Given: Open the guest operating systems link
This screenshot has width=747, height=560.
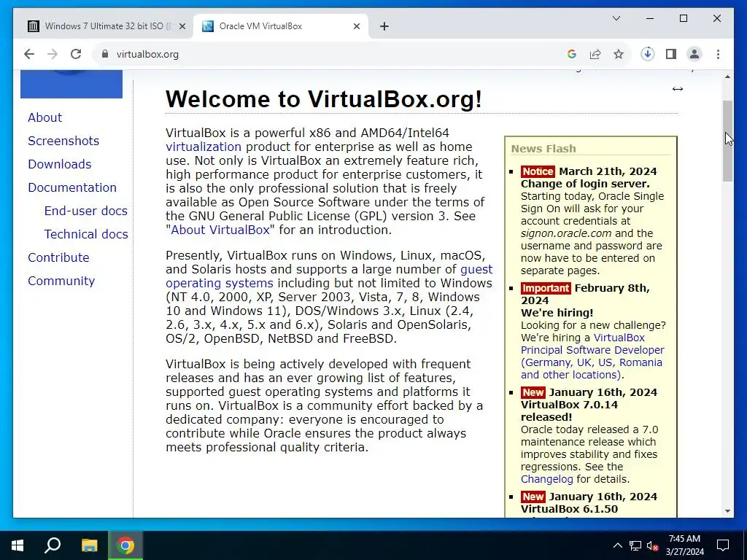Looking at the screenshot, I should 220,284.
